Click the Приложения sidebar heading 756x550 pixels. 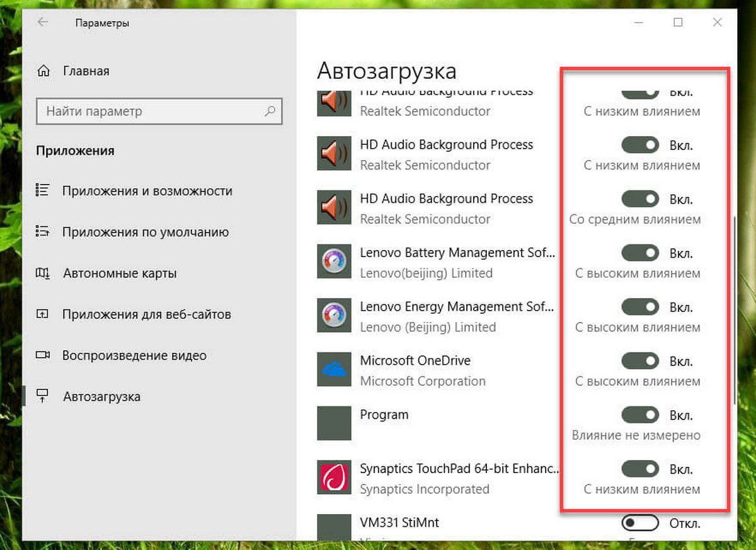[x=76, y=151]
